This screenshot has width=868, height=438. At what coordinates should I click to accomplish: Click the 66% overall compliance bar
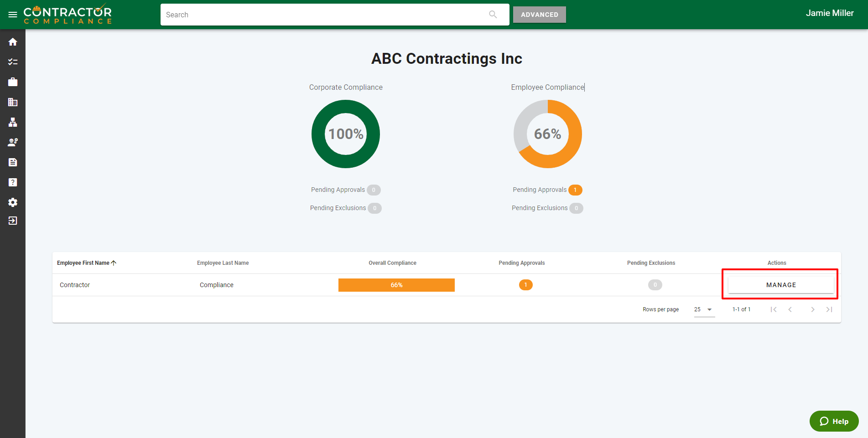[396, 285]
